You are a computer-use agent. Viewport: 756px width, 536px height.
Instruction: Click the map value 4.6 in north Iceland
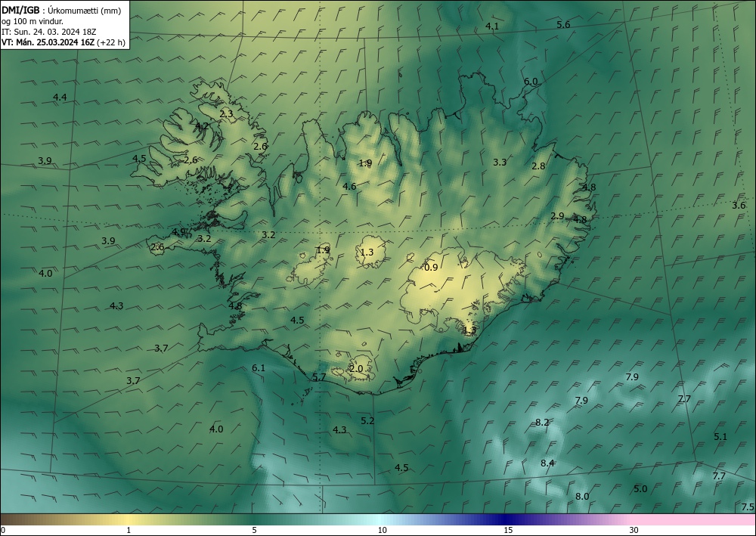349,186
